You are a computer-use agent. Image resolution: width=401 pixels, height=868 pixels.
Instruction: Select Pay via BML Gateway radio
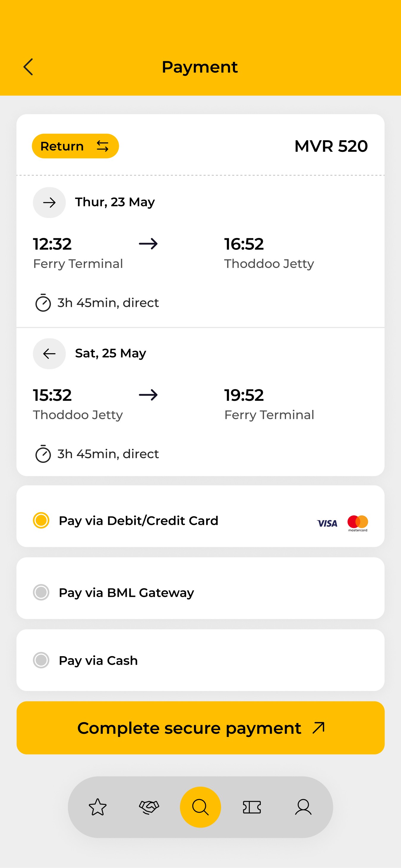coord(41,592)
